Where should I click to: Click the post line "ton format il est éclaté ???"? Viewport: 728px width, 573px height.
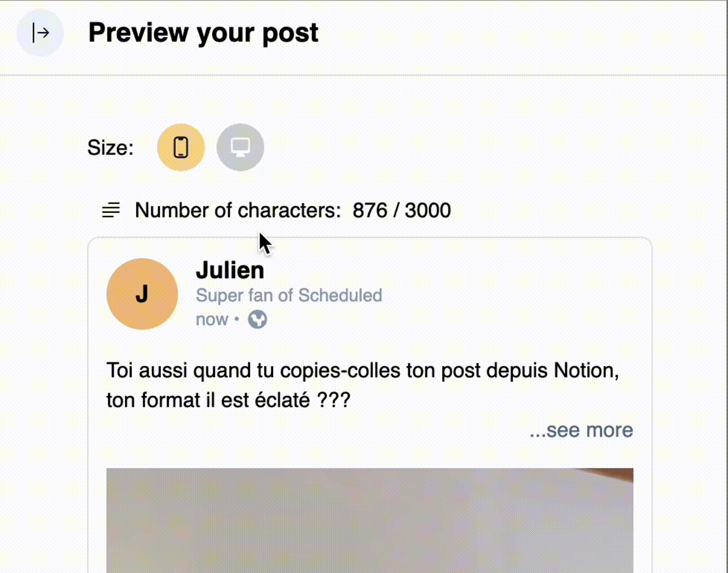(x=228, y=400)
